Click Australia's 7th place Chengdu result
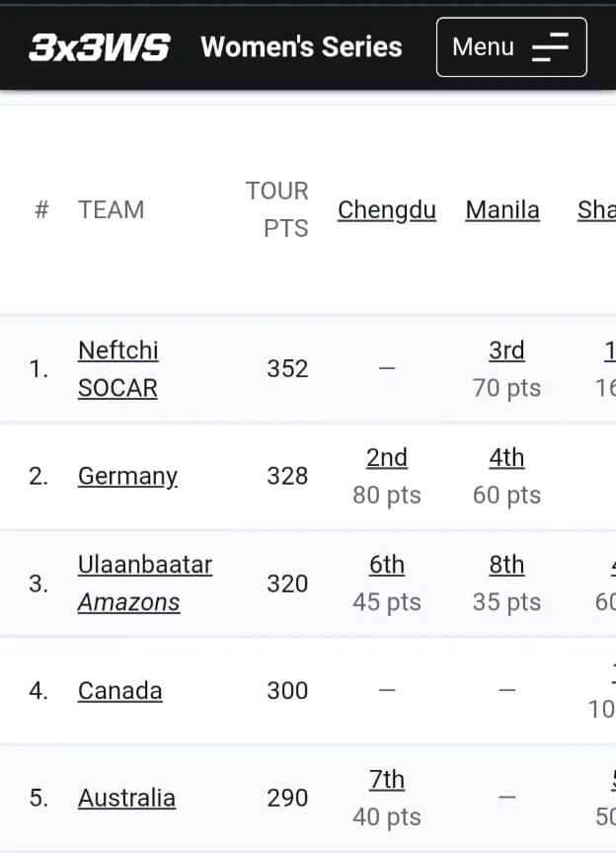This screenshot has width=616, height=858. 387,780
